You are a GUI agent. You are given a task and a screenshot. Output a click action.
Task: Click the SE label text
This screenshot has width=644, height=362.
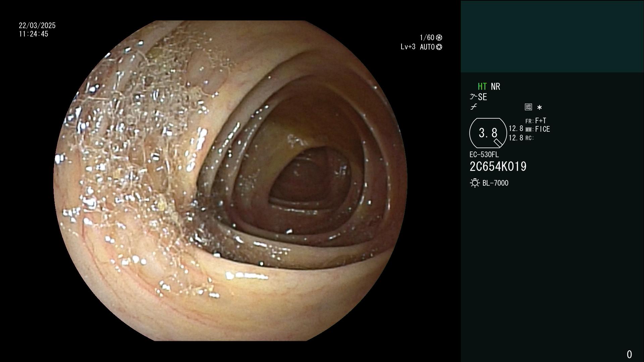(483, 97)
